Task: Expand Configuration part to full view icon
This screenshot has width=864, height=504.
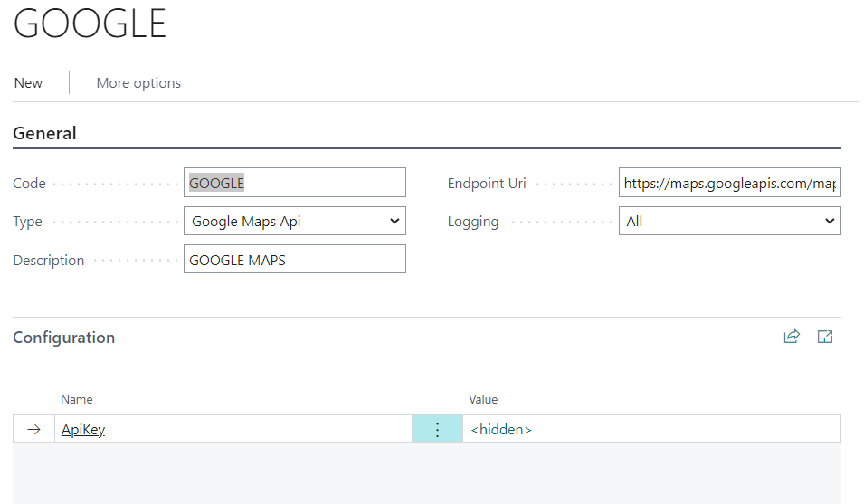Action: coord(825,337)
